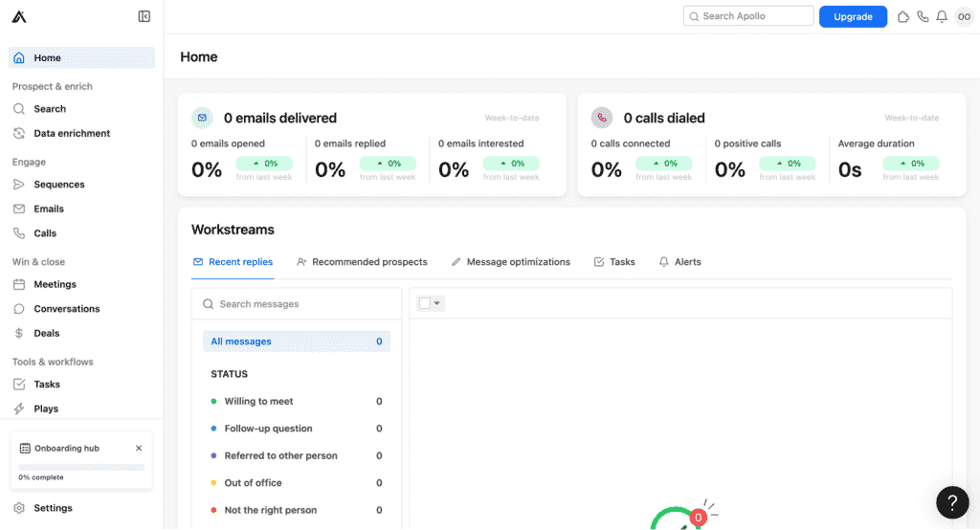Open Home in the sidebar
The height and width of the screenshot is (530, 980).
(81, 57)
